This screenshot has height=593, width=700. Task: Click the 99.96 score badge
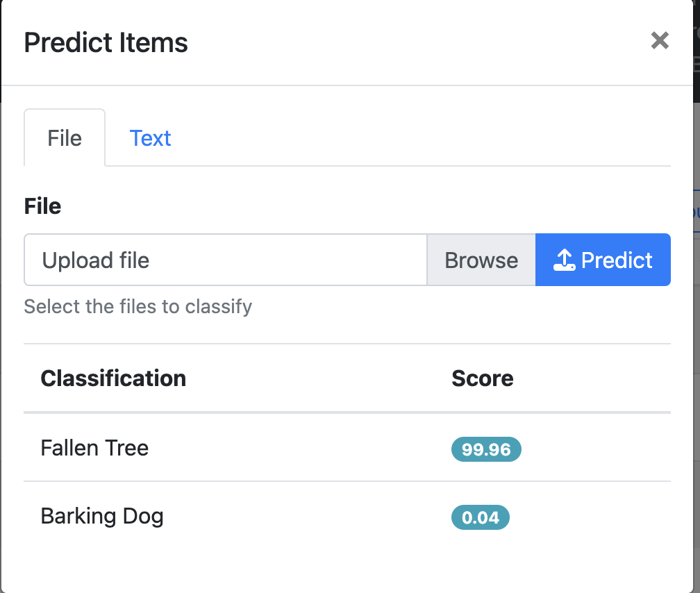[x=486, y=449]
